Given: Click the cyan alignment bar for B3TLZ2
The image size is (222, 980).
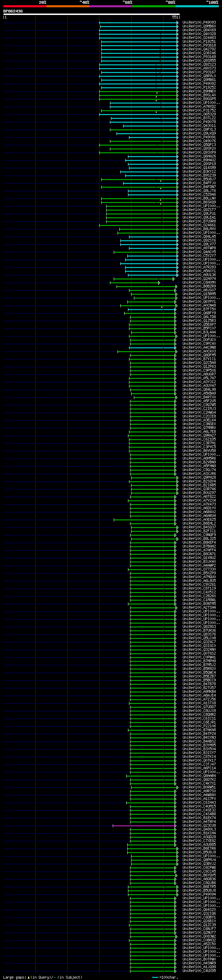Looking at the screenshot, I should [145, 118].
